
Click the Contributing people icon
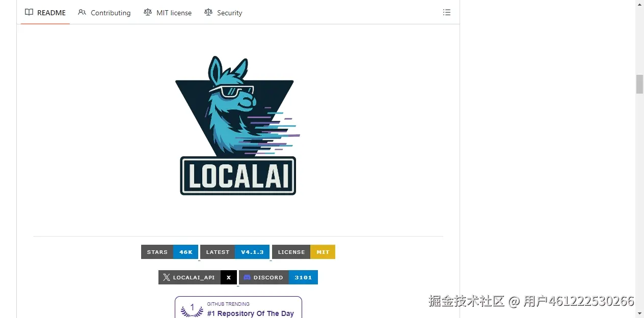82,12
